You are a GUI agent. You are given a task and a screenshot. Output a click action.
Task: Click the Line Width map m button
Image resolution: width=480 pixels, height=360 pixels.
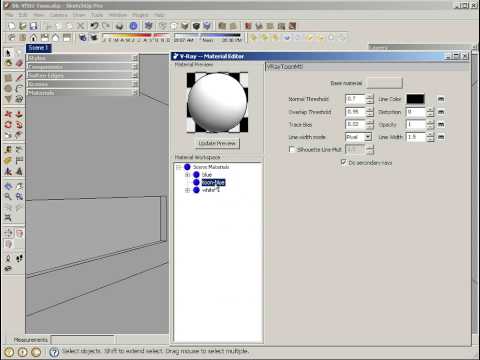[441, 137]
